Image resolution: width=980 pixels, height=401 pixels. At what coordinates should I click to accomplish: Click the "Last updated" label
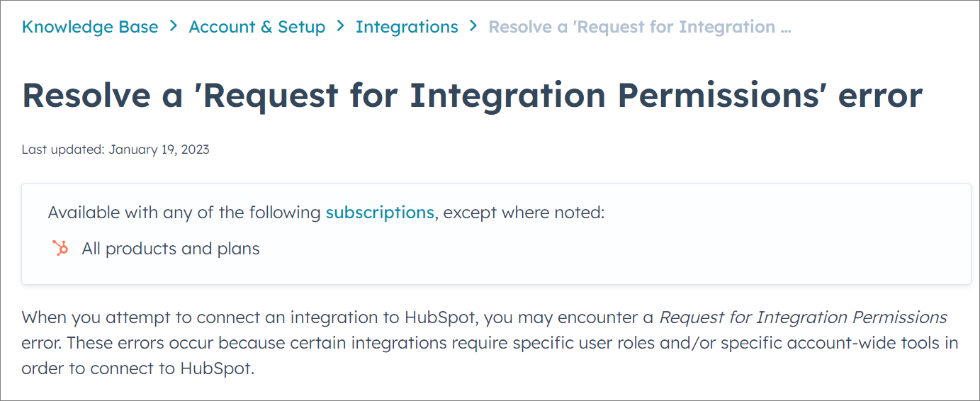(62, 149)
